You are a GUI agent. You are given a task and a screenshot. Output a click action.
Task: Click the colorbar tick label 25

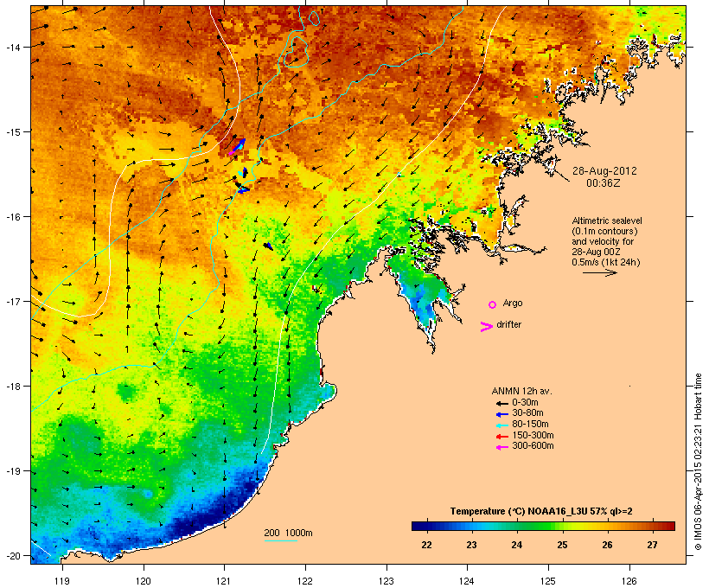(x=562, y=545)
